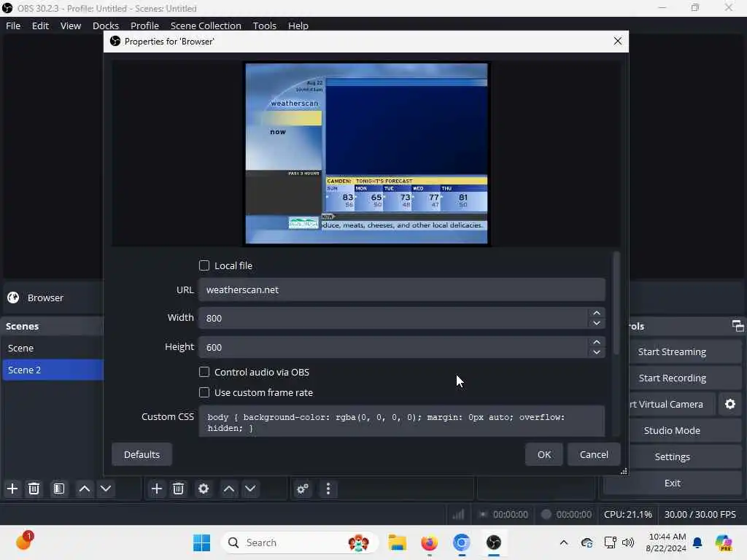Toggle Control audio via OBS checkbox
The width and height of the screenshot is (747, 560).
point(204,372)
